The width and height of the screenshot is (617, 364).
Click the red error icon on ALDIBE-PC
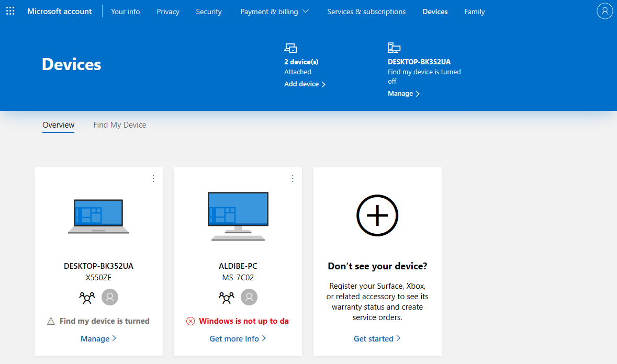point(190,321)
